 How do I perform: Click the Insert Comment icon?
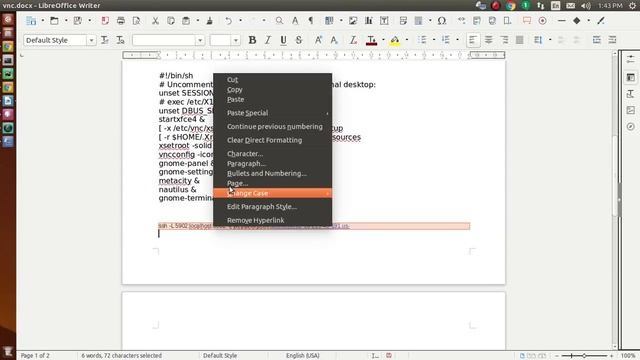click(527, 20)
